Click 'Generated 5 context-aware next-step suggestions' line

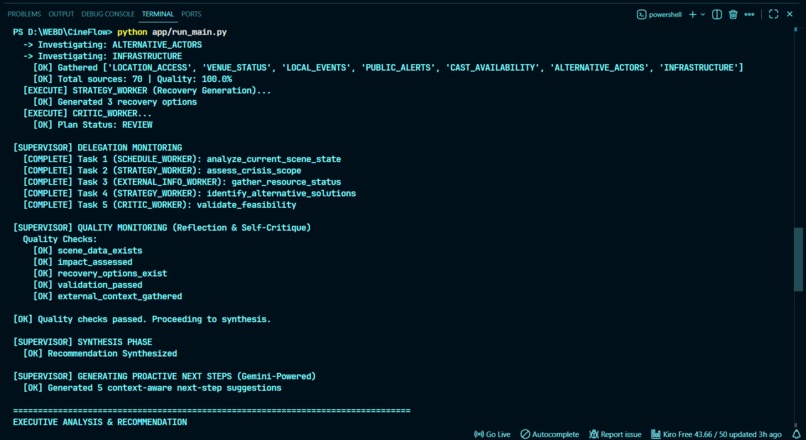tap(152, 388)
